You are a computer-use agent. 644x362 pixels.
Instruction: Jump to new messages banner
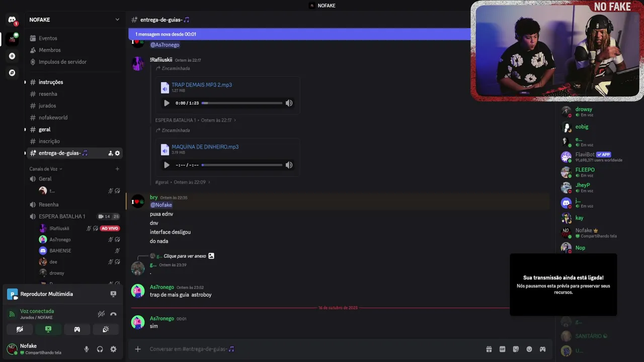299,34
